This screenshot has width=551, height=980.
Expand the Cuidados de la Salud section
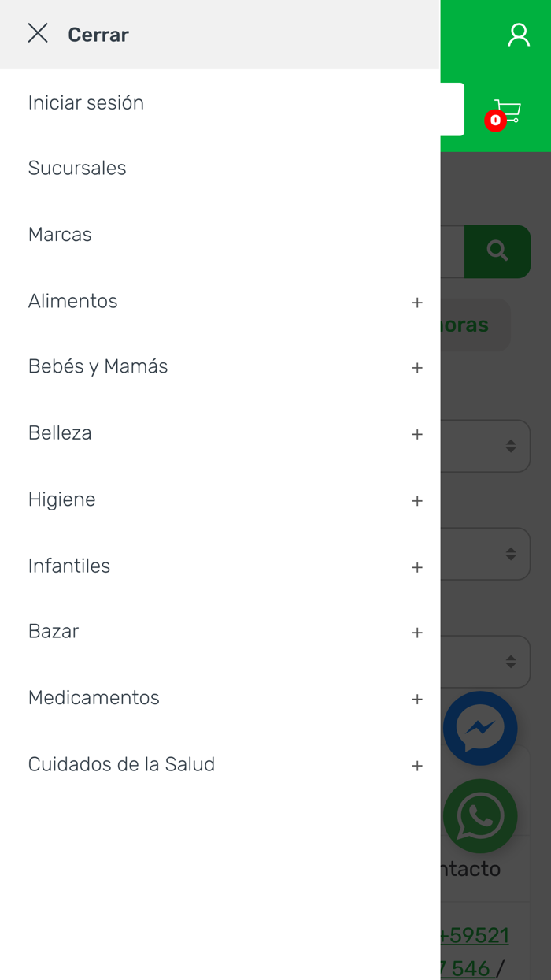[416, 765]
